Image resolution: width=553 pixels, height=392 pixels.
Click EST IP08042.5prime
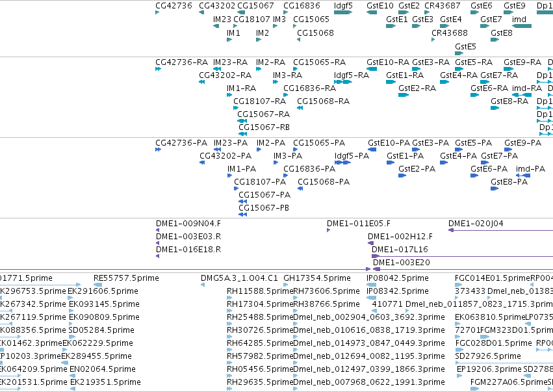coord(398,278)
